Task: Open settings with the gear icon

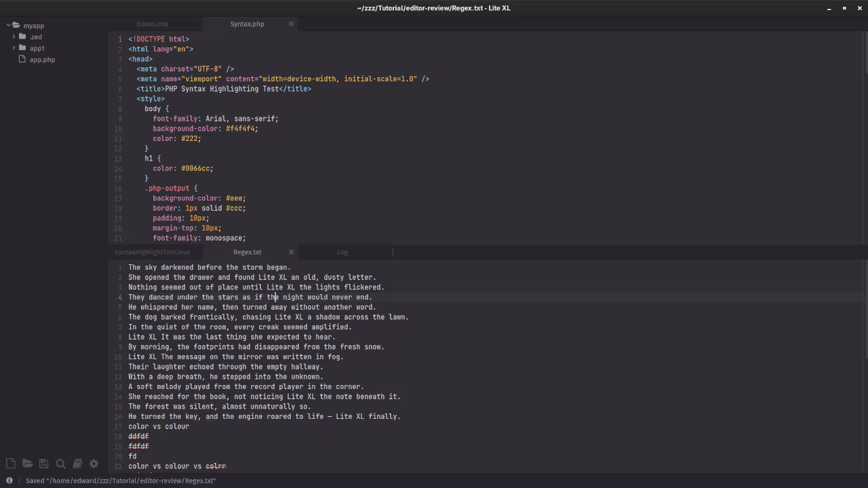Action: tap(94, 464)
